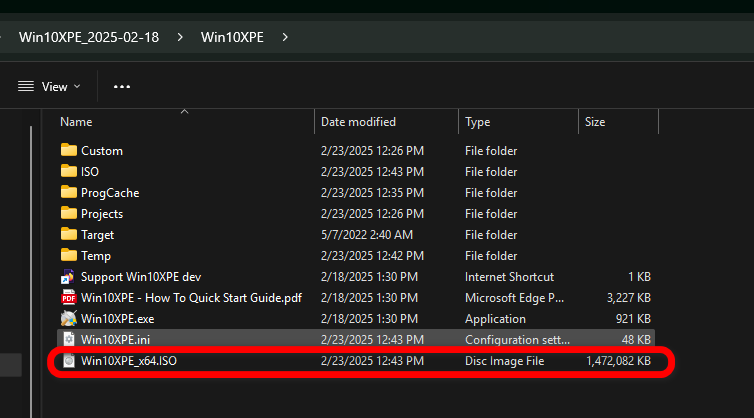This screenshot has height=418, width=754.
Task: Open the See more three-dots menu
Action: pos(122,87)
